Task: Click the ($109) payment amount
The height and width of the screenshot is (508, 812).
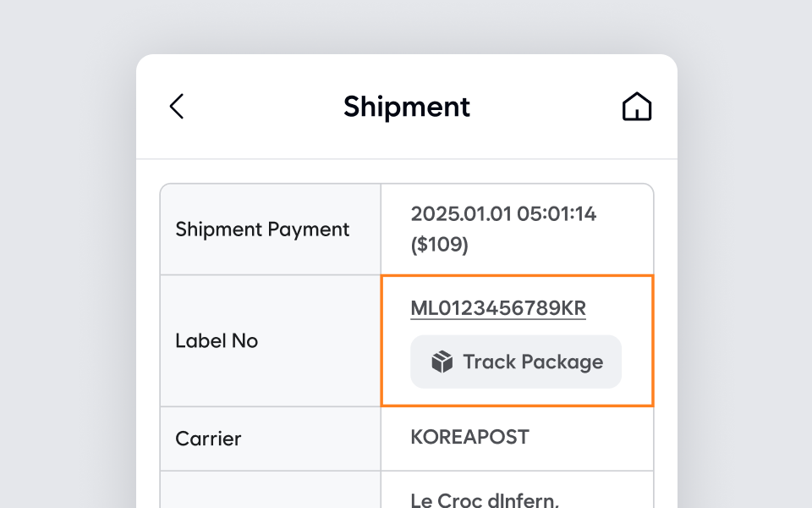Action: (439, 245)
